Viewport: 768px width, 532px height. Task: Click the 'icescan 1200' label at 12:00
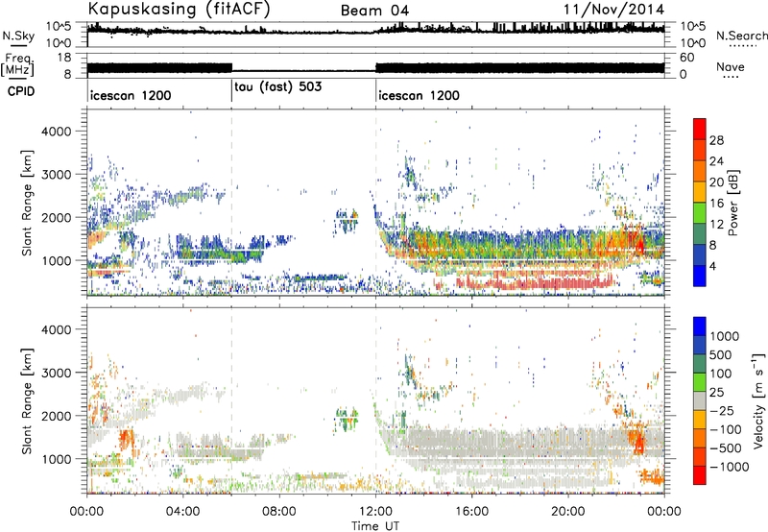point(419,95)
